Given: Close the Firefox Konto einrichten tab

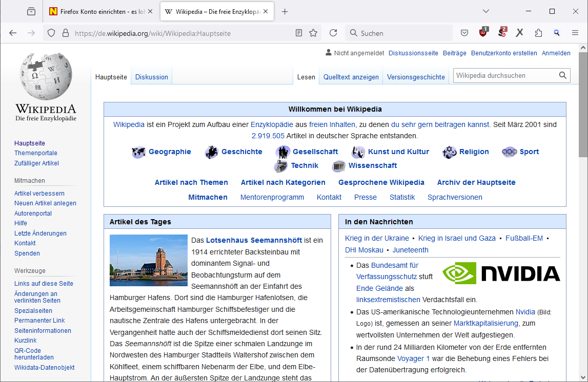Looking at the screenshot, I should pyautogui.click(x=150, y=12).
